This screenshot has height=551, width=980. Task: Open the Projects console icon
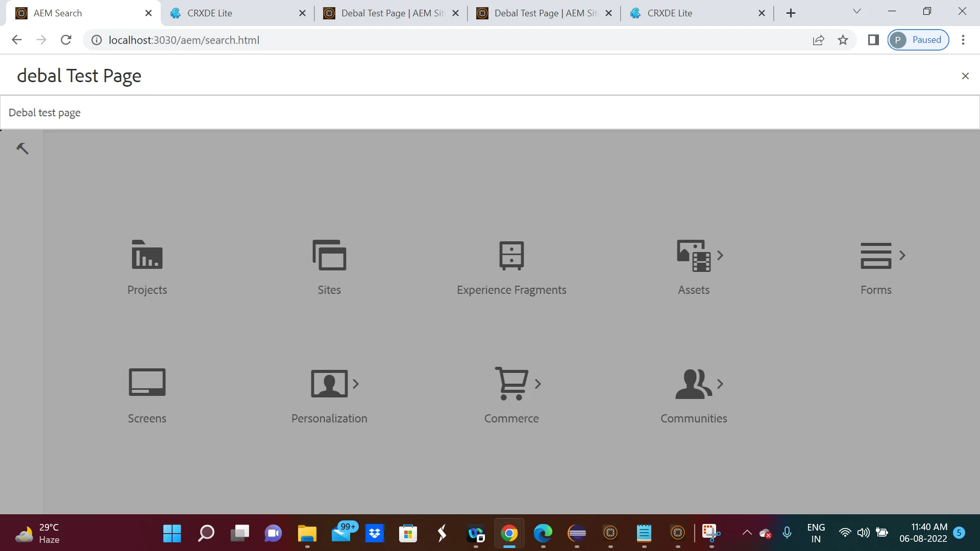point(147,255)
